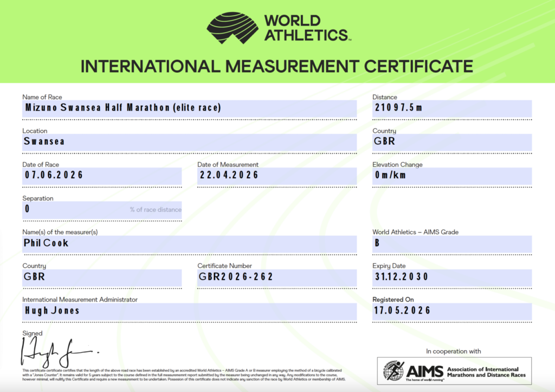Viewport: 555px width, 392px height.
Task: Click the World Athletics logo emblem
Action: click(x=233, y=28)
